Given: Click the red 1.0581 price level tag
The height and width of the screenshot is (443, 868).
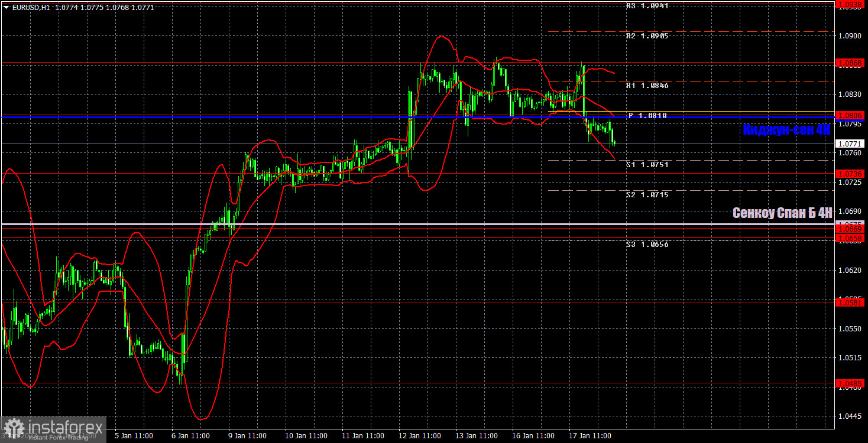Looking at the screenshot, I should click(x=850, y=302).
